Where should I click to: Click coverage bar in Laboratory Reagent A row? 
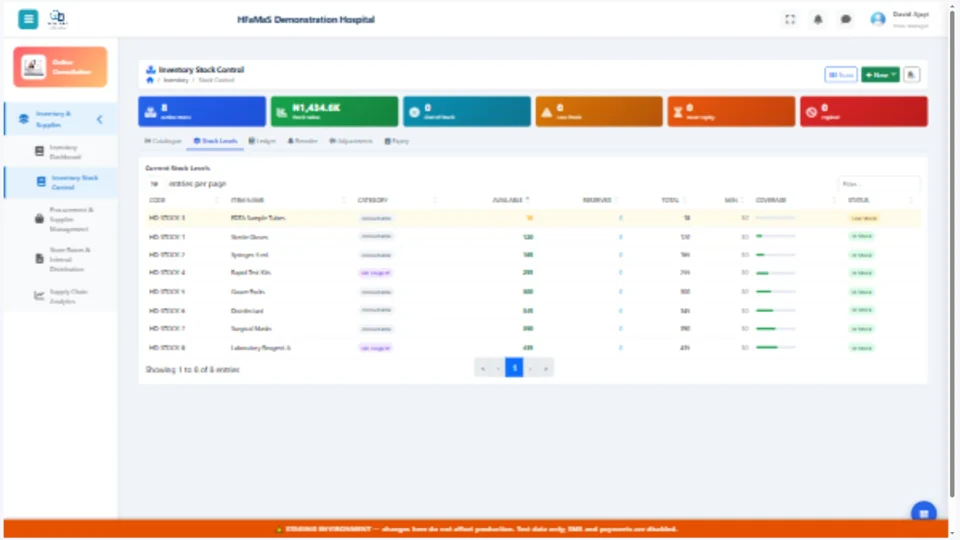pos(775,348)
